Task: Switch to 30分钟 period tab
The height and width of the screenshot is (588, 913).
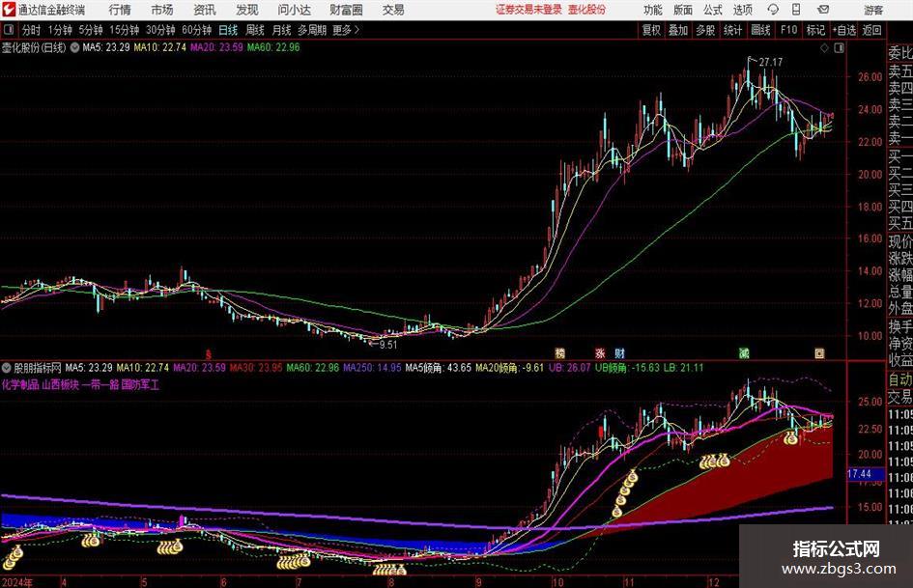Action: click(x=160, y=30)
